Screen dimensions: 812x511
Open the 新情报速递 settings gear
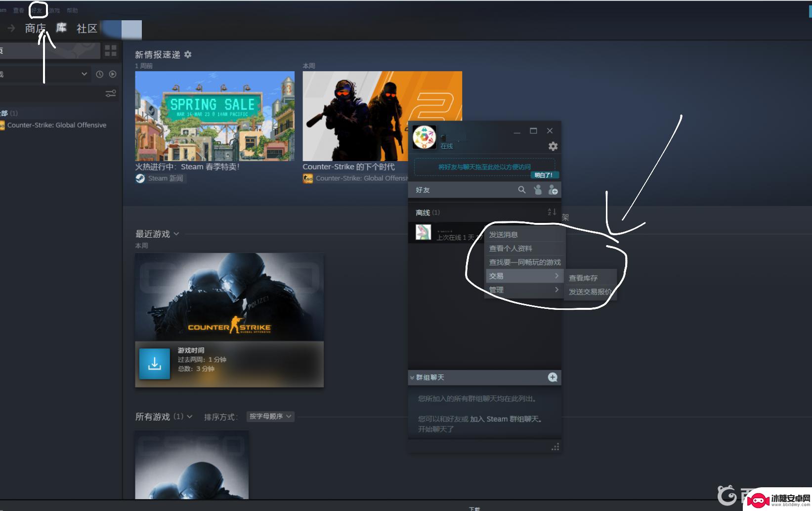188,54
